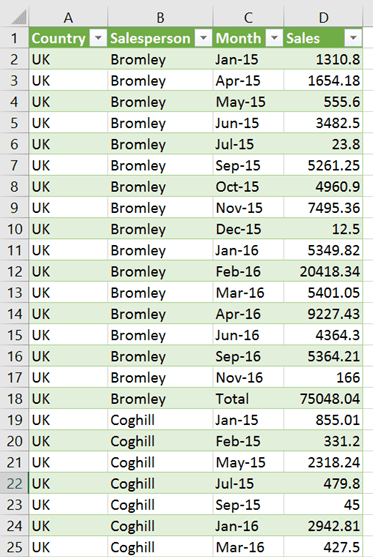The height and width of the screenshot is (557, 373).
Task: Open the Month column filter dropdown
Action: pos(274,38)
